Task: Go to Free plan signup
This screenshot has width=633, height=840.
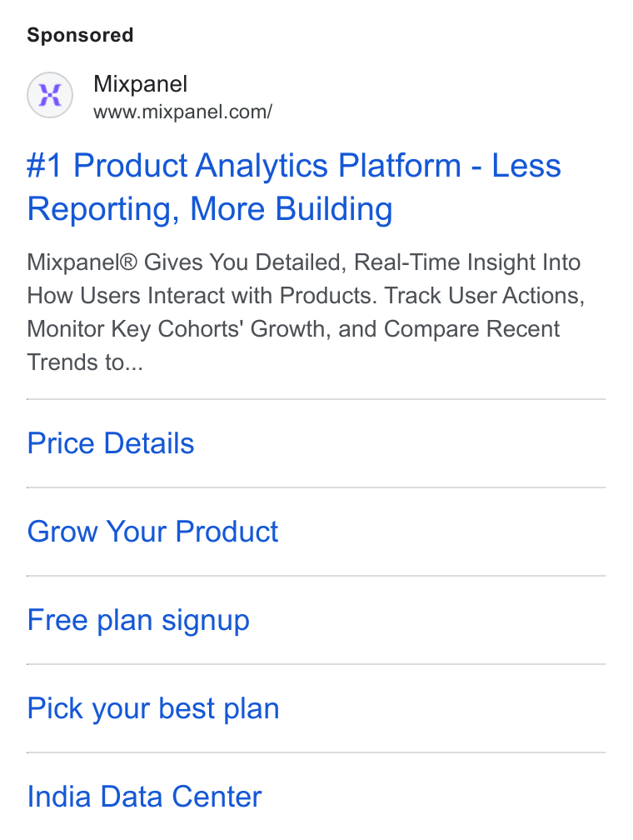Action: click(138, 621)
